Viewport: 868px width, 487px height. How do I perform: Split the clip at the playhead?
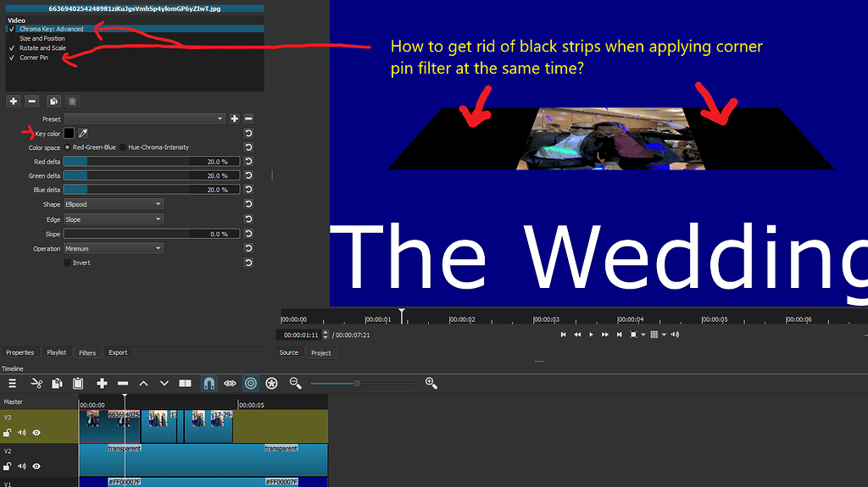point(185,383)
